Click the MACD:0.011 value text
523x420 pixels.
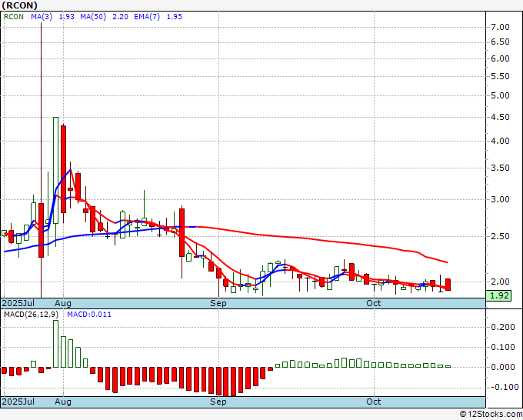(x=89, y=315)
